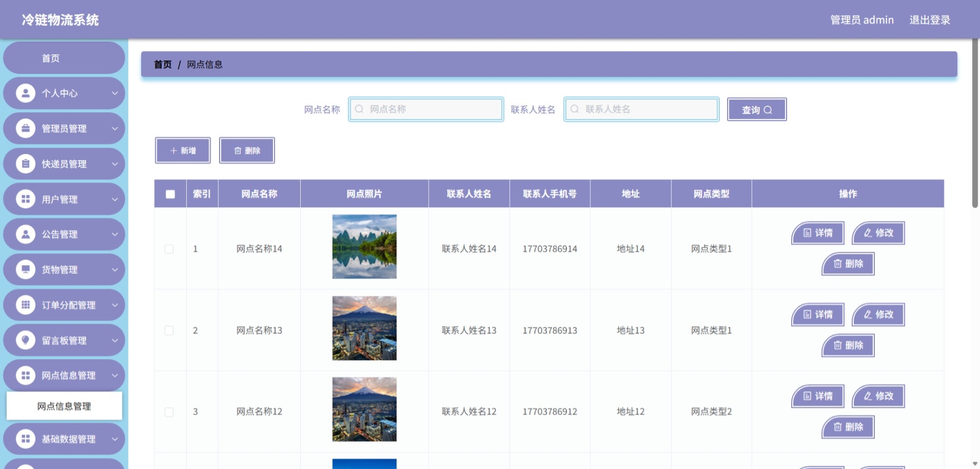Open 首页 in the sidebar

(64, 58)
